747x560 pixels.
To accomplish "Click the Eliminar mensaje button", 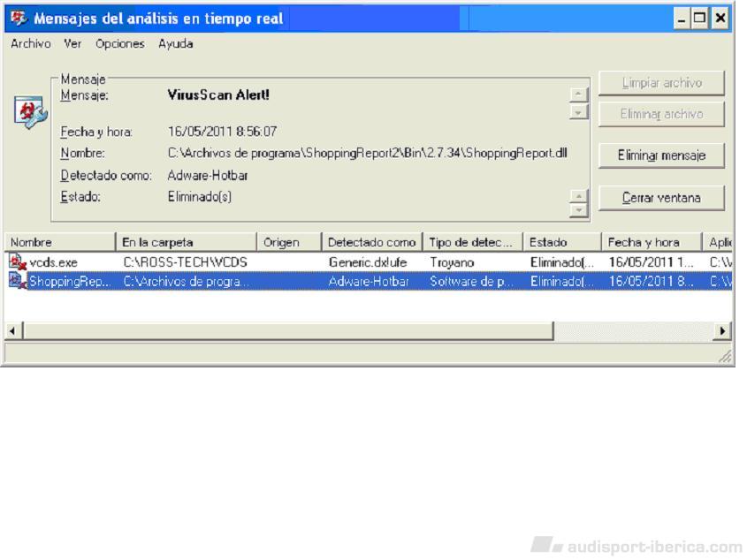I will [x=661, y=155].
